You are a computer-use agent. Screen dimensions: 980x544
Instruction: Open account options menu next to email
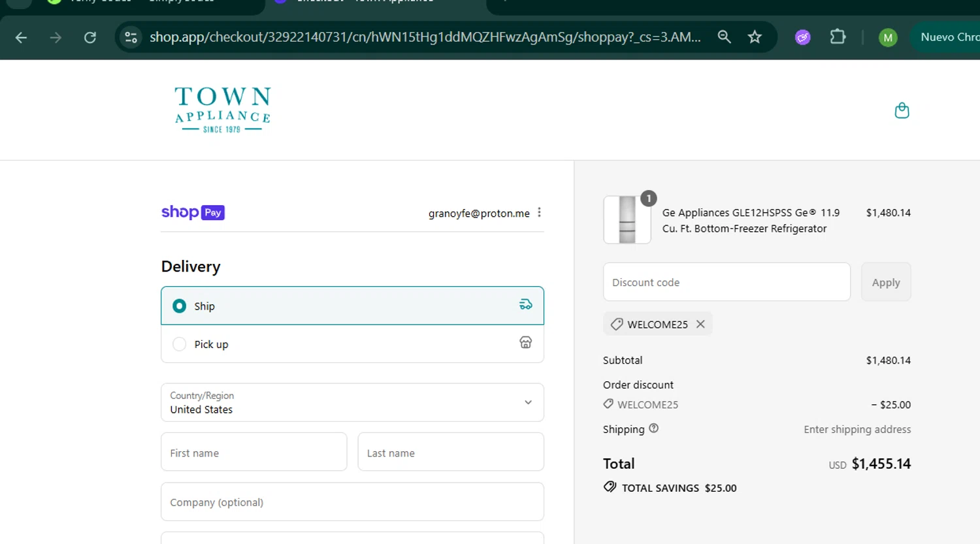click(x=539, y=212)
